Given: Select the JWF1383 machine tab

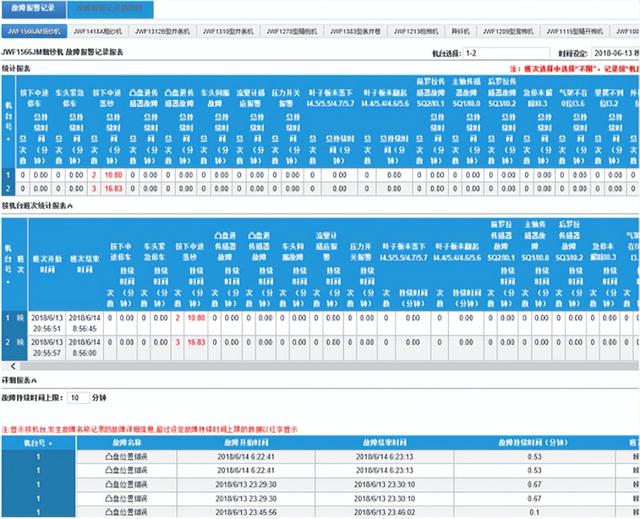Looking at the screenshot, I should tap(356, 31).
